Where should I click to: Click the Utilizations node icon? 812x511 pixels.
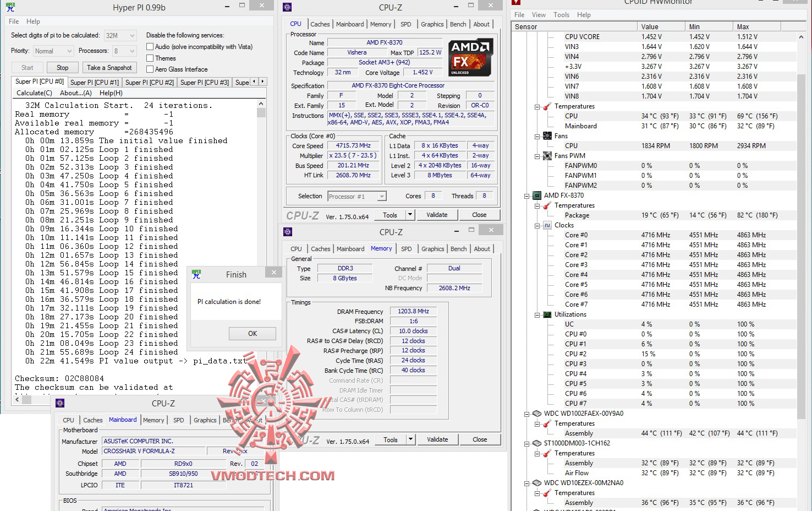coord(547,314)
